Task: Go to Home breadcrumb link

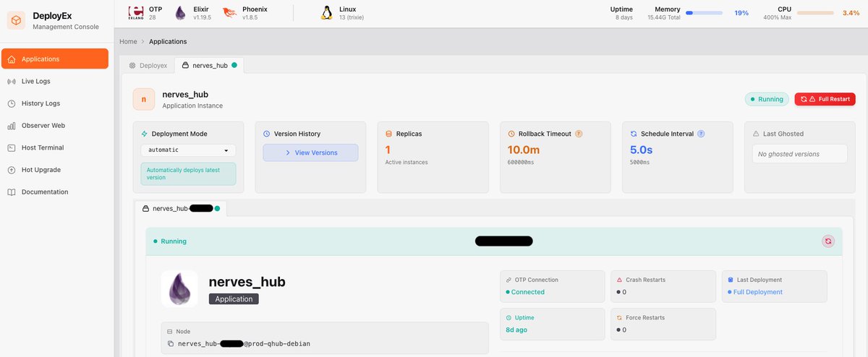Action: tap(128, 42)
